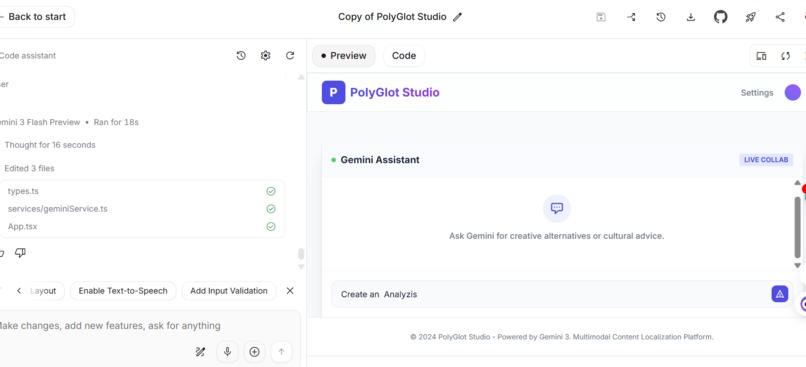
Task: Toggle device preview icon
Action: [x=761, y=56]
